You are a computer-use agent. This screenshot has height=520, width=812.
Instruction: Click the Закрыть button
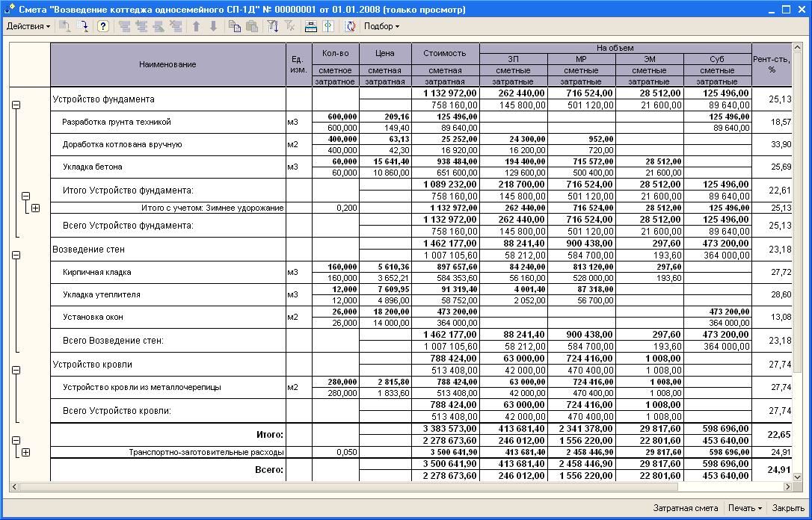pos(788,508)
